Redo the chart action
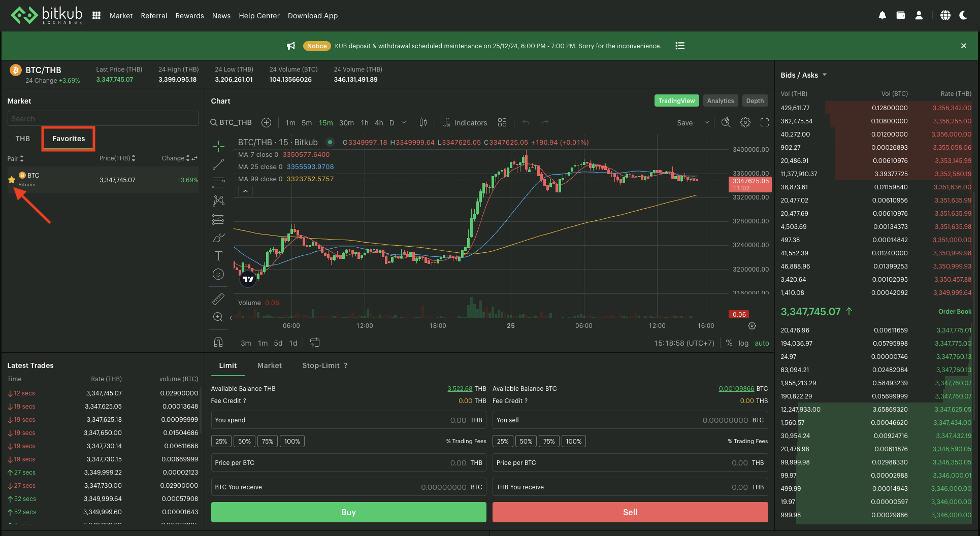 point(545,122)
